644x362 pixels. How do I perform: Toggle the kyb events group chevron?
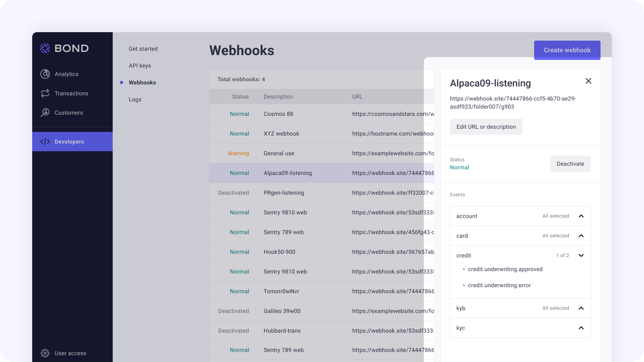coord(581,308)
